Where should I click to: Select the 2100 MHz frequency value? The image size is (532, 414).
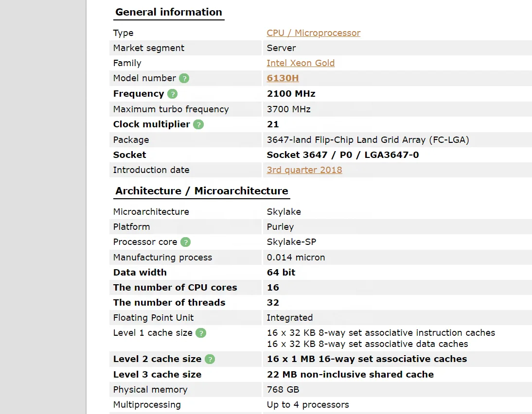click(x=291, y=94)
